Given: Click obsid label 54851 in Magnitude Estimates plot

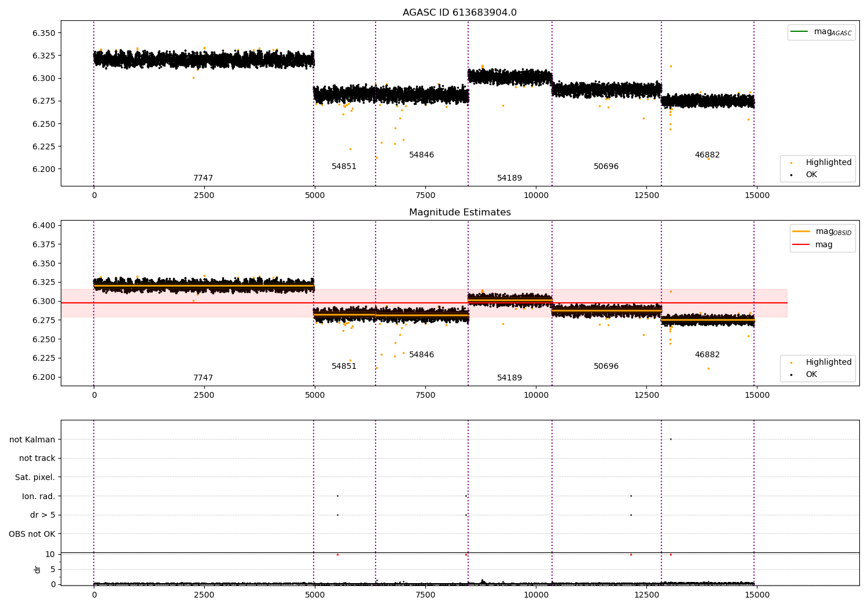Looking at the screenshot, I should (x=344, y=367).
